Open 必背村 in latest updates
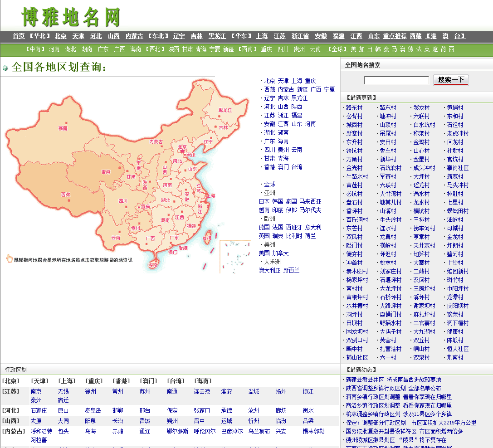 coord(354,117)
